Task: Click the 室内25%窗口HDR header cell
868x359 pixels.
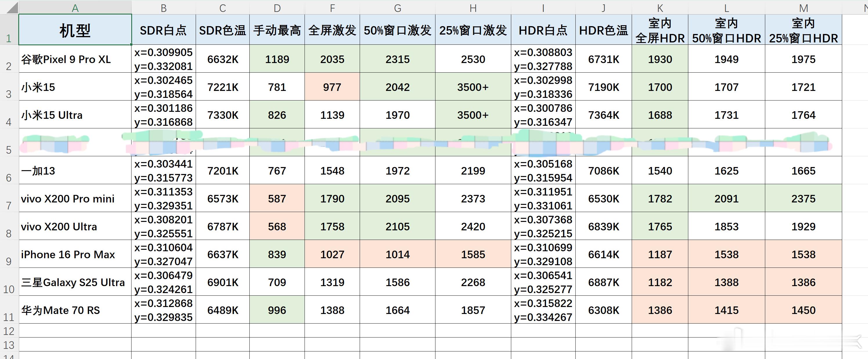Action: point(803,30)
